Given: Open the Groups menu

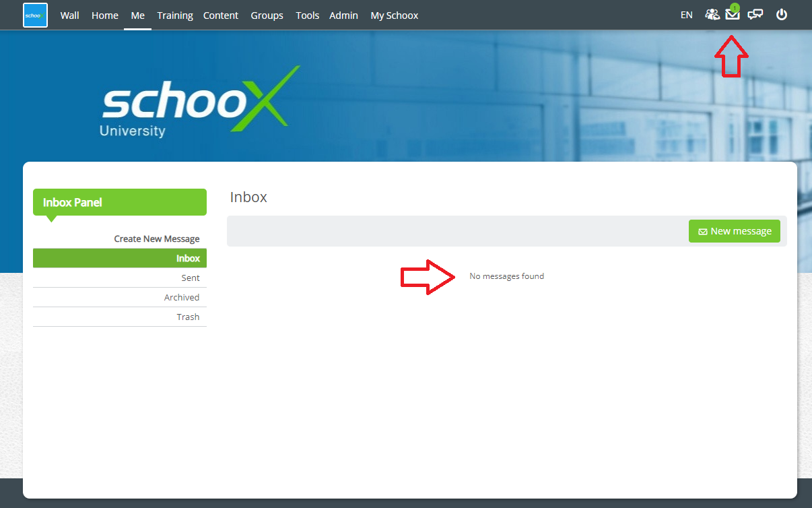Looking at the screenshot, I should pyautogui.click(x=267, y=15).
